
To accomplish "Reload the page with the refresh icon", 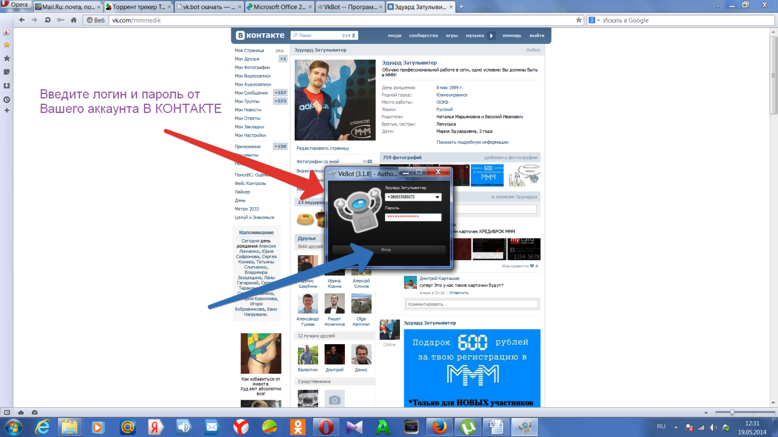I will pos(48,20).
